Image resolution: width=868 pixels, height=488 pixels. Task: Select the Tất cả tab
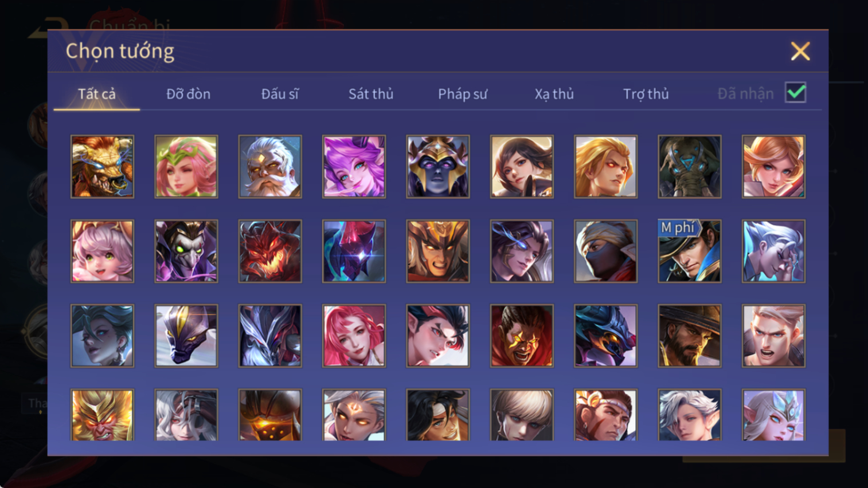97,94
